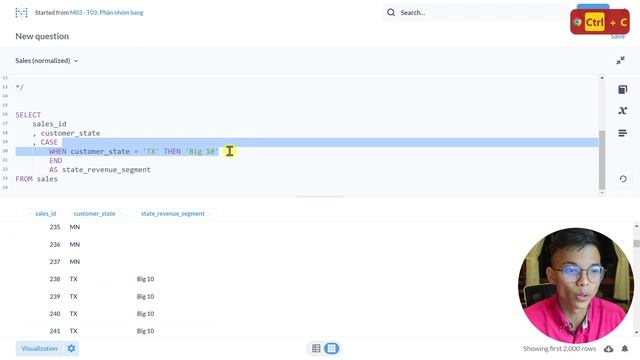Click the cell with sales_id 236
This screenshot has height=360, width=640.
55,244
